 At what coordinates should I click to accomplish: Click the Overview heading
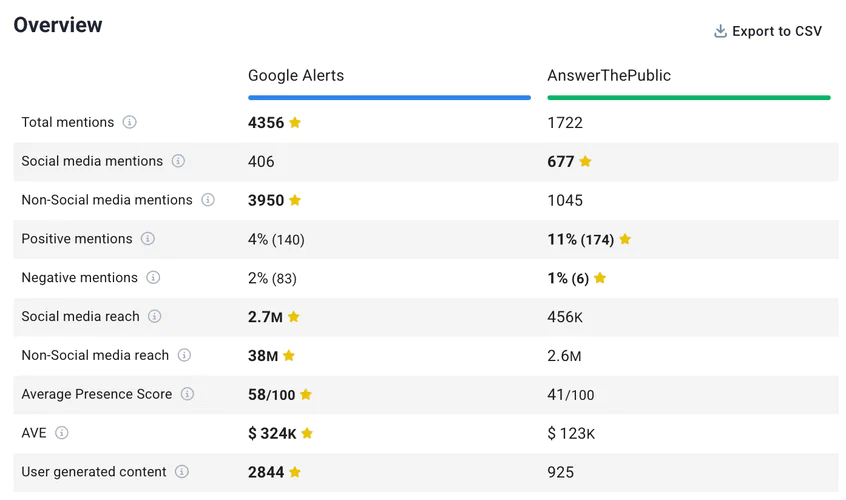pos(58,25)
